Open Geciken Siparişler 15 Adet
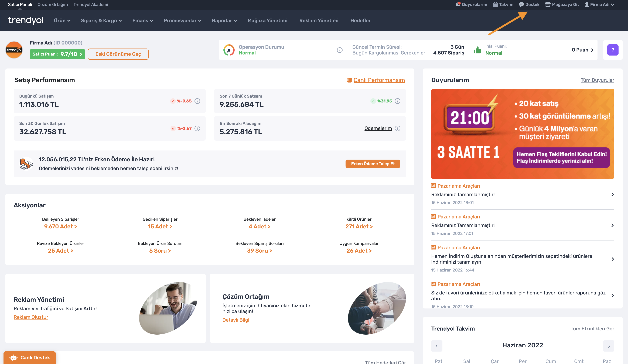The height and width of the screenshot is (364, 628). coord(160,226)
